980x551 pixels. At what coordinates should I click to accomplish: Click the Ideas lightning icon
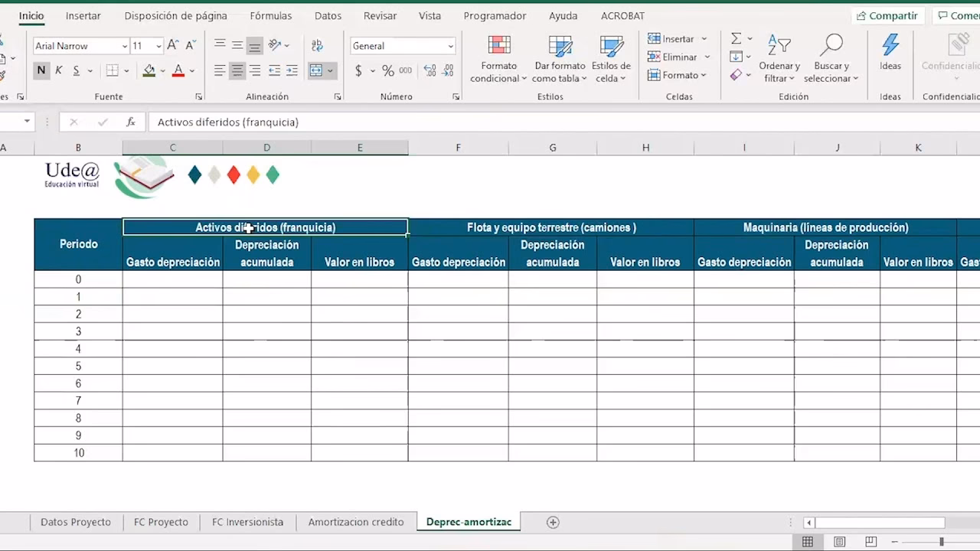click(890, 46)
